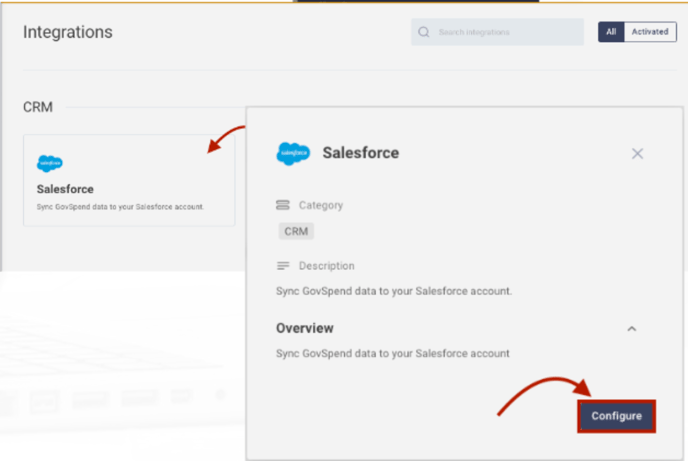The image size is (688, 461).
Task: Click 'Sync GovSpend data' text under Overview
Action: tap(393, 354)
